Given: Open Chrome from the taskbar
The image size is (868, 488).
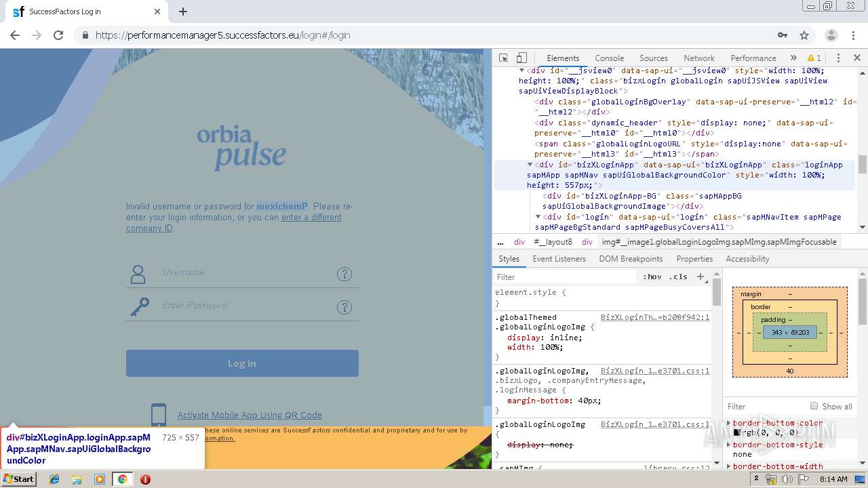Looking at the screenshot, I should click(x=122, y=479).
